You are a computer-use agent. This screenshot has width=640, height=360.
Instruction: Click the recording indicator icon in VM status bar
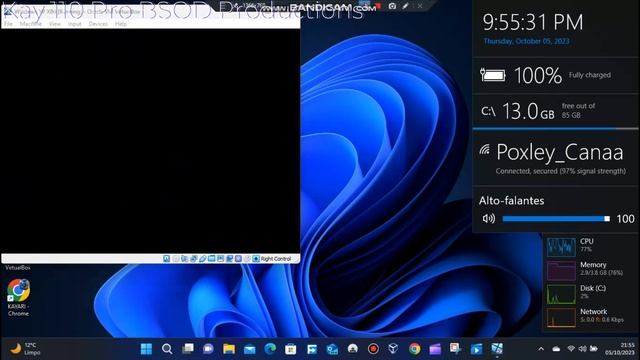click(229, 259)
